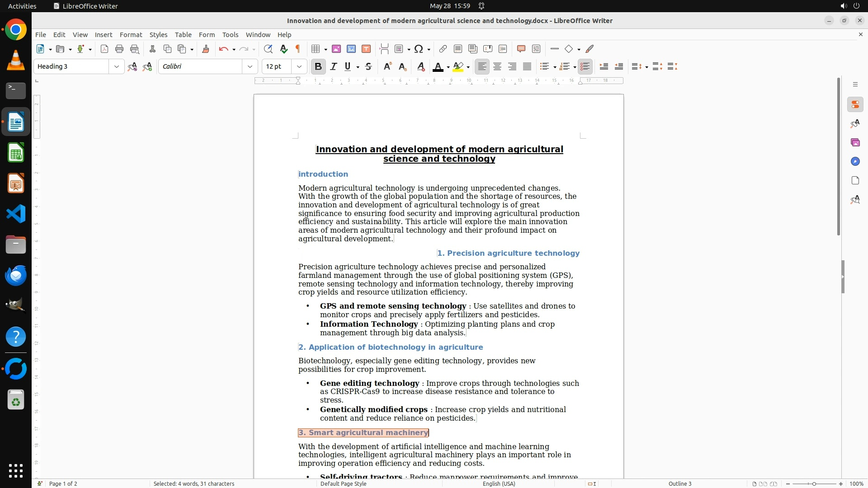Click the Clone Formatting paintbrush icon
The image size is (868, 488).
206,49
